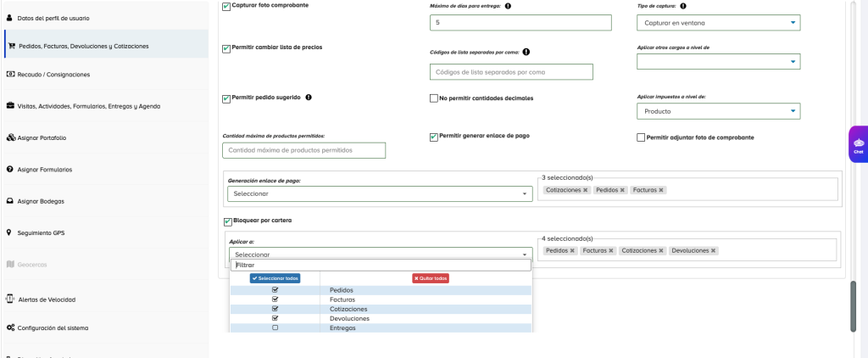Image resolution: width=868 pixels, height=358 pixels.
Task: Click the briefcase icon beside Visitas, Actividades
Action: (10, 105)
